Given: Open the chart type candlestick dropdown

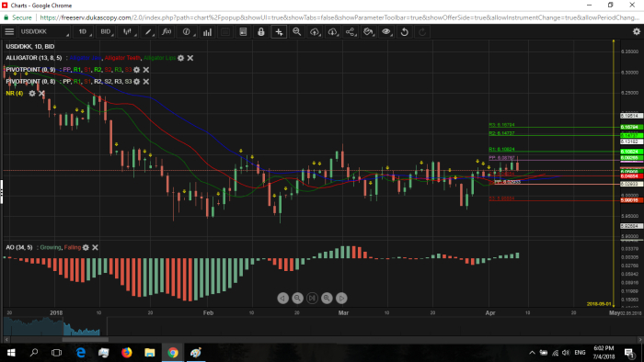Looking at the screenshot, I should (x=128, y=31).
